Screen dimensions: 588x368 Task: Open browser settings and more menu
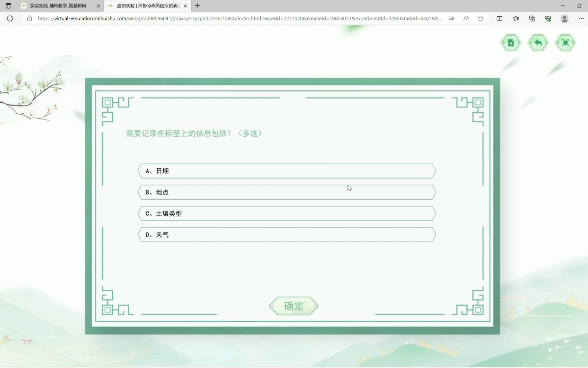[x=581, y=18]
